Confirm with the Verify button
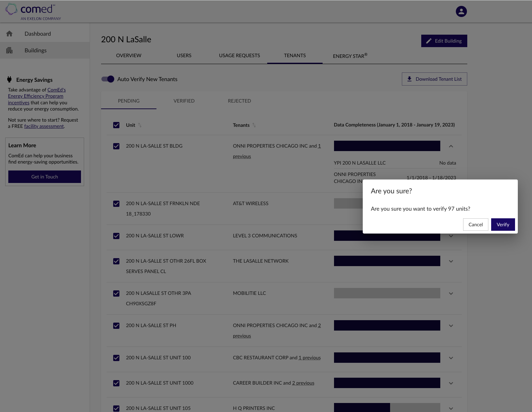Viewport: 532px width, 412px height. pos(503,225)
